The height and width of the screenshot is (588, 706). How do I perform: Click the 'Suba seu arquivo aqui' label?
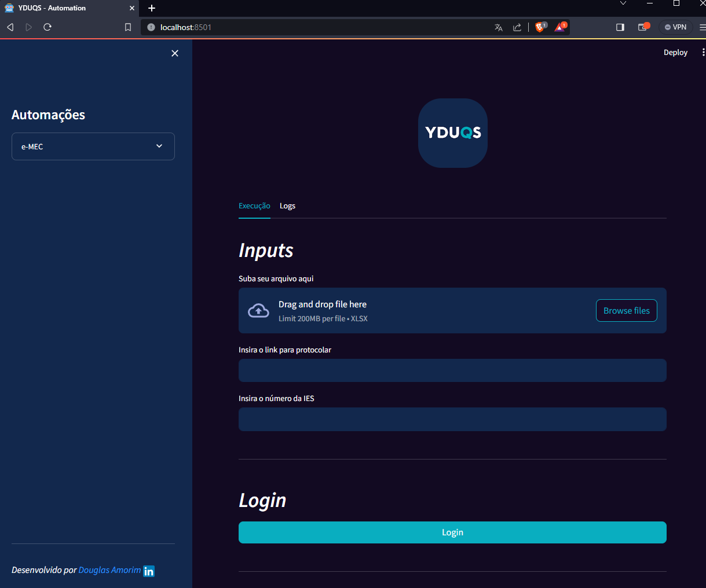(276, 278)
